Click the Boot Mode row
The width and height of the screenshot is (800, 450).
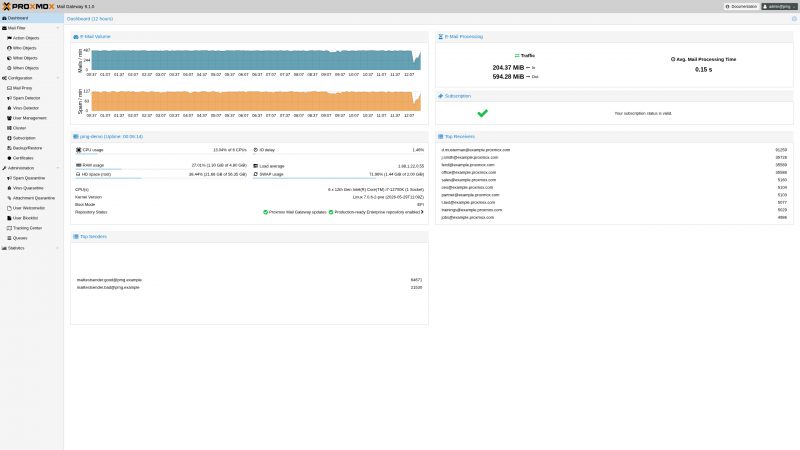(249, 205)
